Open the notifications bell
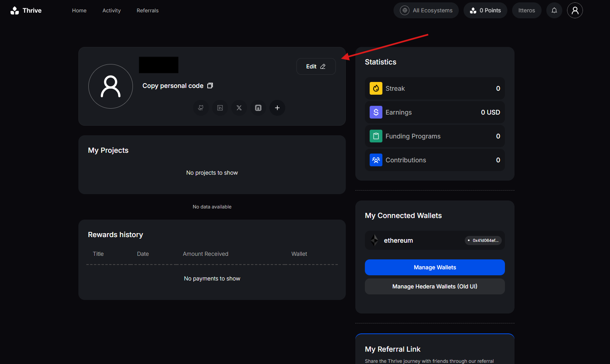The image size is (610, 364). (554, 10)
